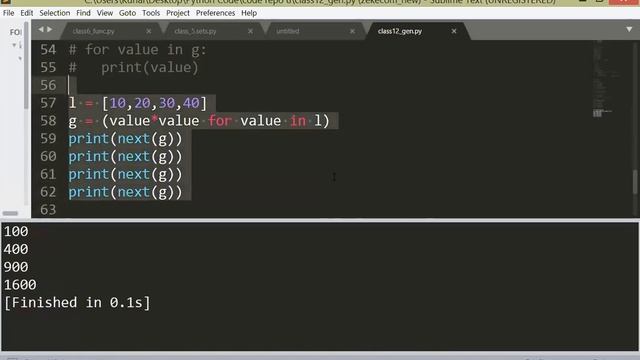Click line number 63 in the gutter

[x=48, y=209]
